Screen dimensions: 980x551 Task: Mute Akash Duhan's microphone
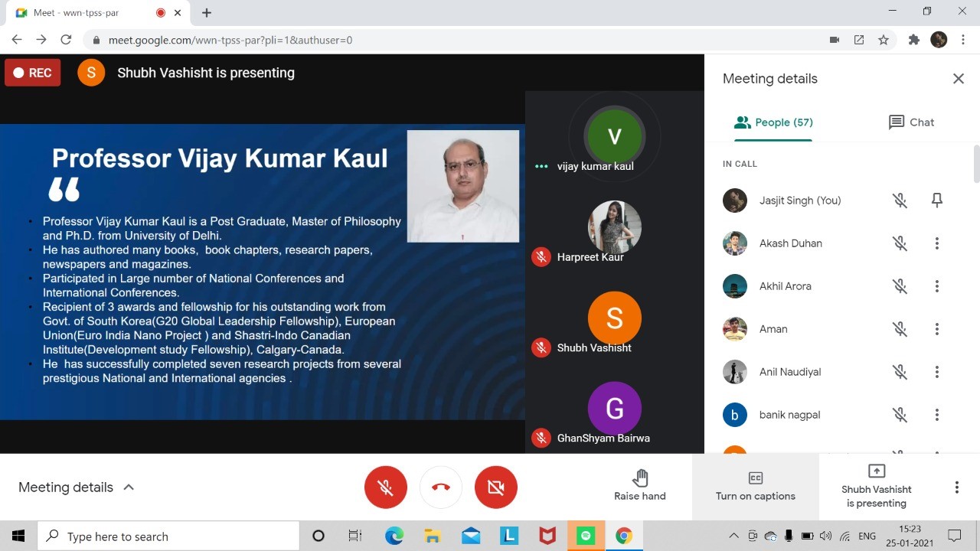point(900,243)
